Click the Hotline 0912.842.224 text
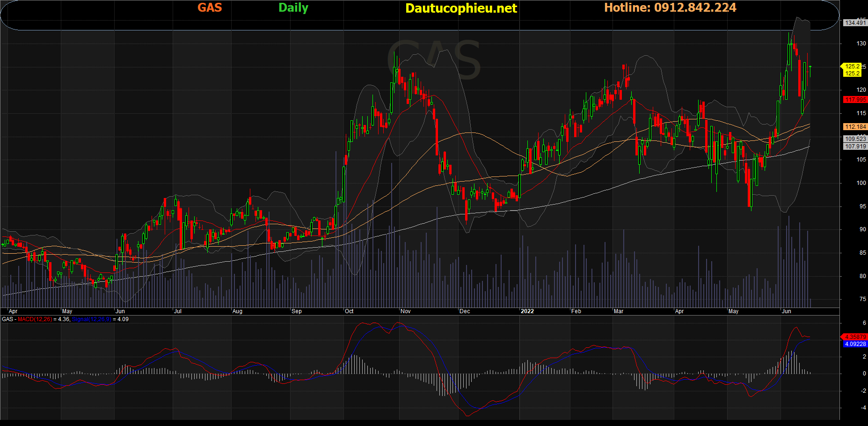The image size is (868, 426). pos(670,7)
